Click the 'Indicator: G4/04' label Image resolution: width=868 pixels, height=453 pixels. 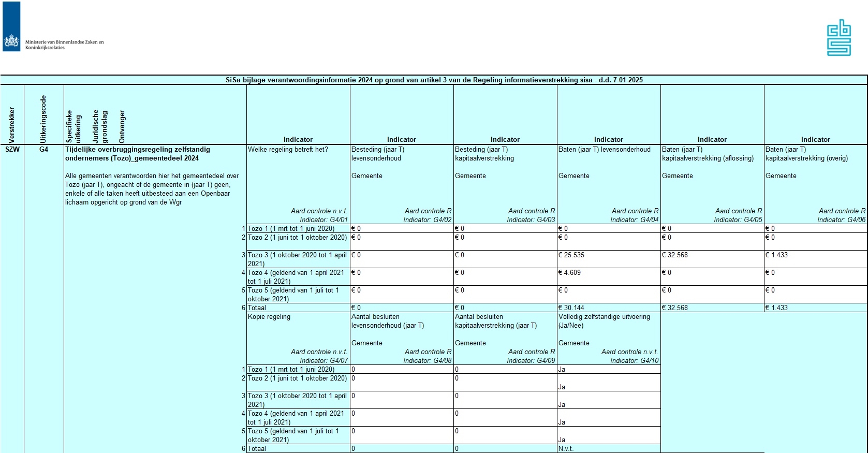pos(634,220)
